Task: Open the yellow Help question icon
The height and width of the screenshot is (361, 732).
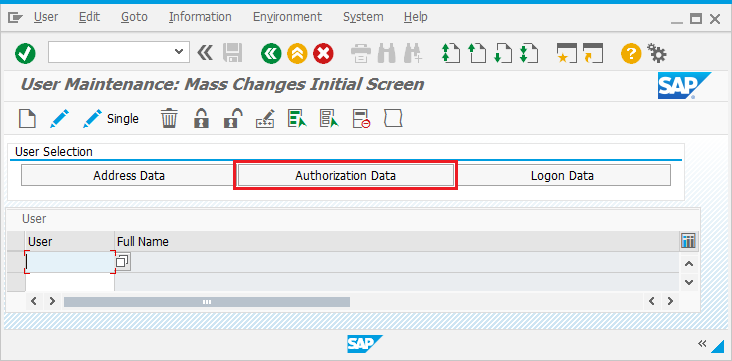Action: [x=631, y=53]
